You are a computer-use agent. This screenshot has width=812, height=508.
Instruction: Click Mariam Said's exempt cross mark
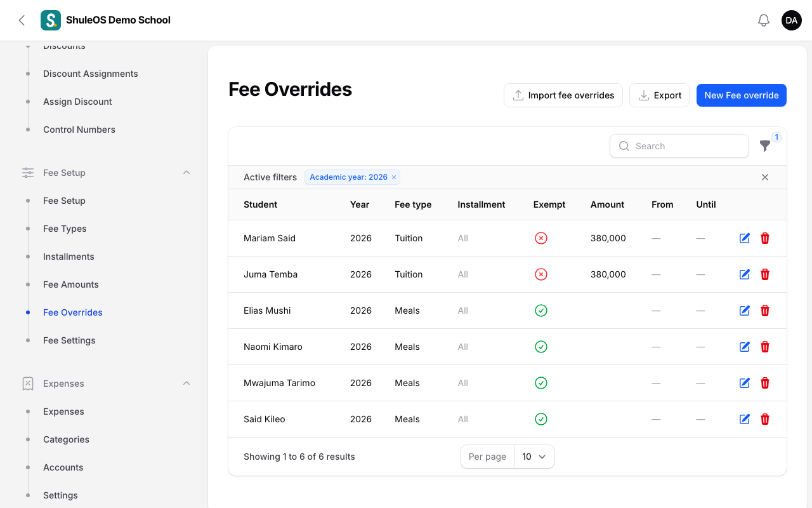(541, 238)
